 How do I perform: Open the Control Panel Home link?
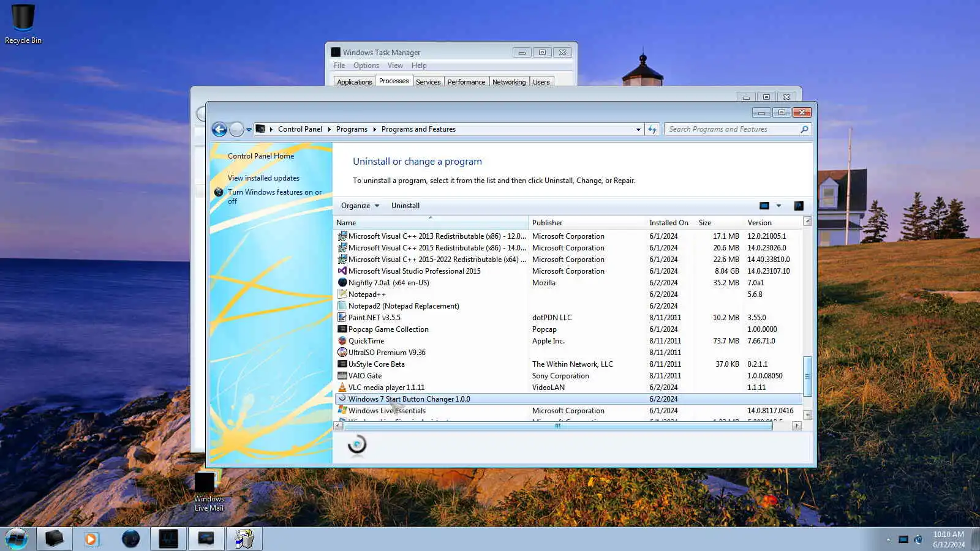[261, 156]
